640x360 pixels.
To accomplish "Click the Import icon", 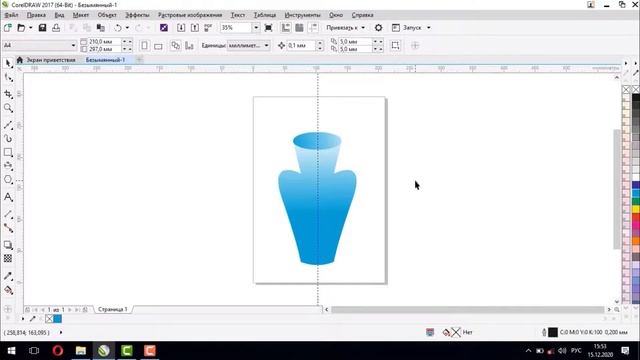I will click(x=181, y=28).
